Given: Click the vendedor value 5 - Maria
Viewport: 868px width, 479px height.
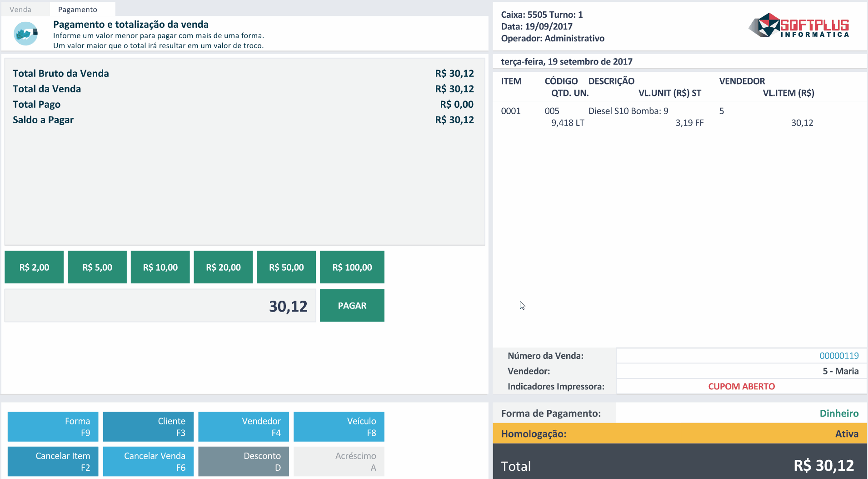Looking at the screenshot, I should [x=840, y=371].
